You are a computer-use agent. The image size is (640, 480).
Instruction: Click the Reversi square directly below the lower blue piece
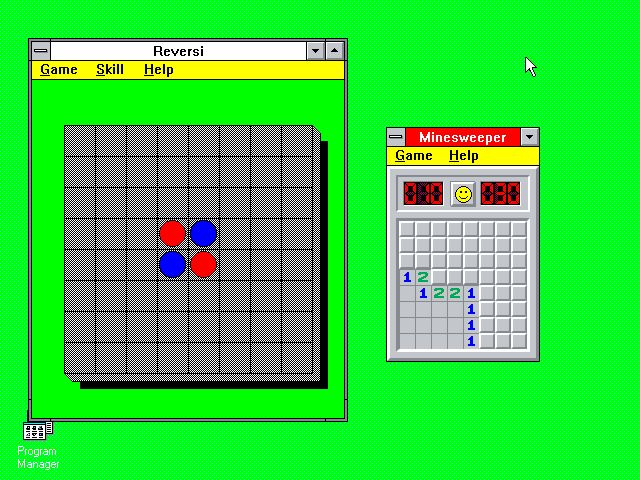pyautogui.click(x=173, y=296)
